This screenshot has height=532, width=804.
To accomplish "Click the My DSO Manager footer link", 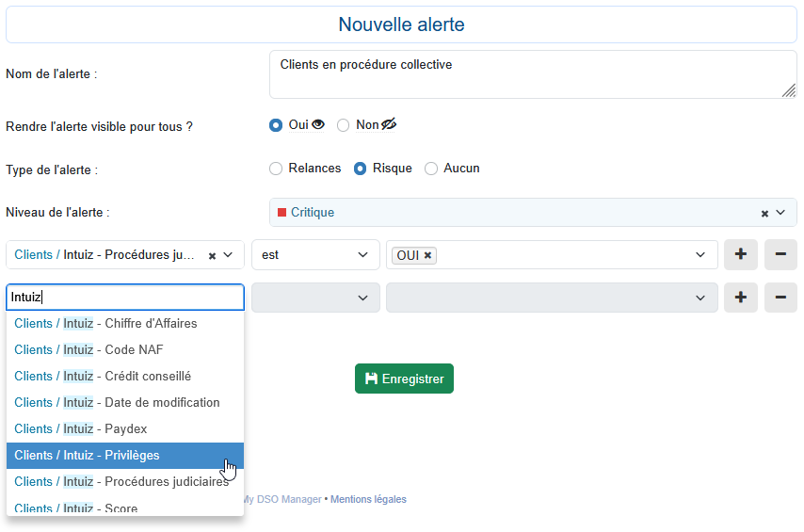I will (x=282, y=499).
